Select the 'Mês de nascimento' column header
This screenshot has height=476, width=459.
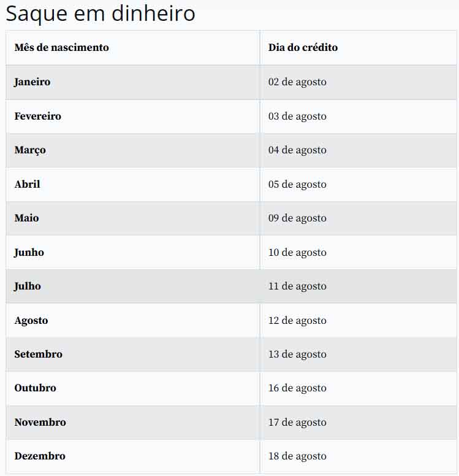[61, 48]
